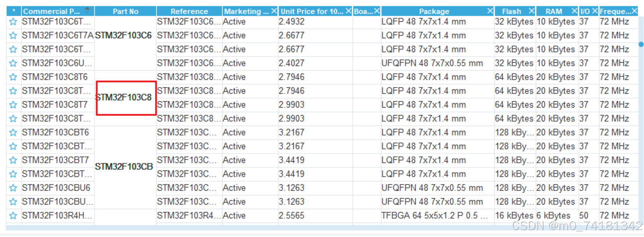The width and height of the screenshot is (644, 237).
Task: Remove the RAM column via X icon
Action: (x=575, y=11)
